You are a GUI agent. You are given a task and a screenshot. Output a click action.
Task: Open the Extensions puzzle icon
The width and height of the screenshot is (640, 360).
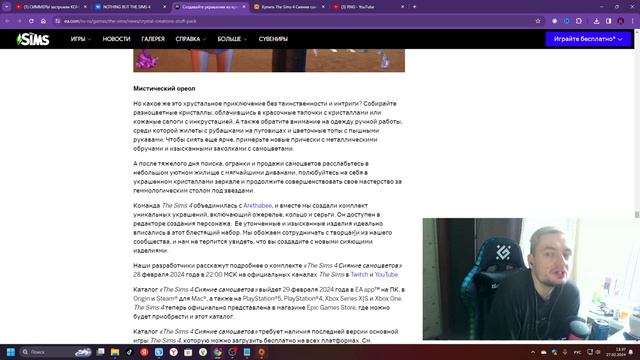579,21
